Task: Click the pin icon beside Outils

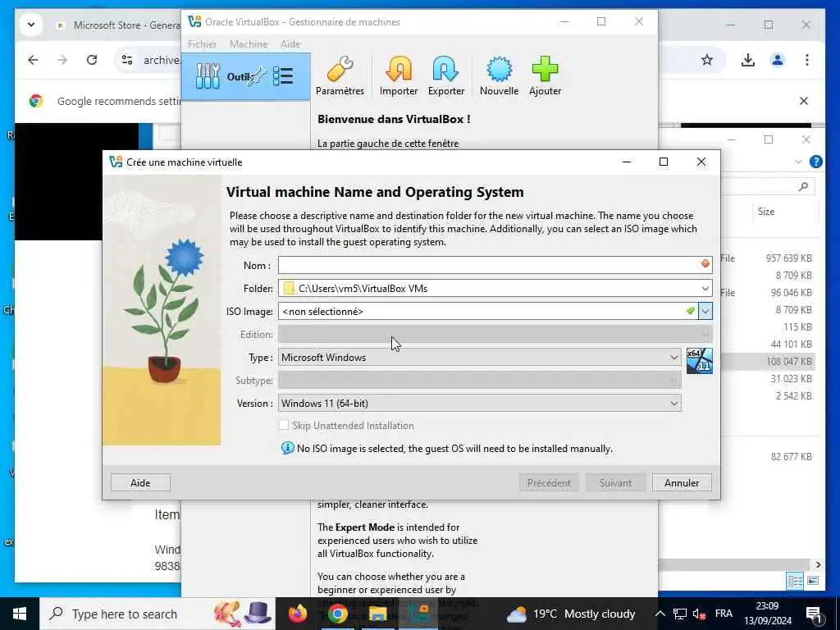Action: coord(258,76)
